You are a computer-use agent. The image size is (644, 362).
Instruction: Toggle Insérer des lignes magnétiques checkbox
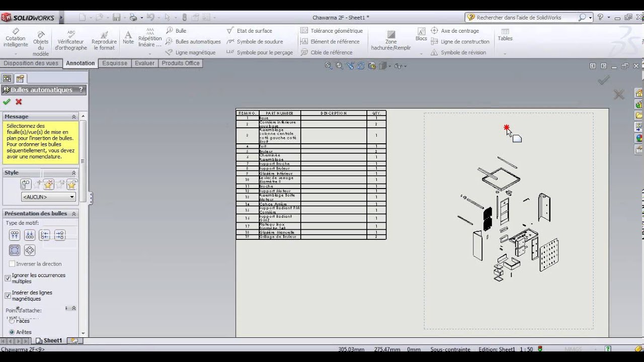tap(8, 296)
